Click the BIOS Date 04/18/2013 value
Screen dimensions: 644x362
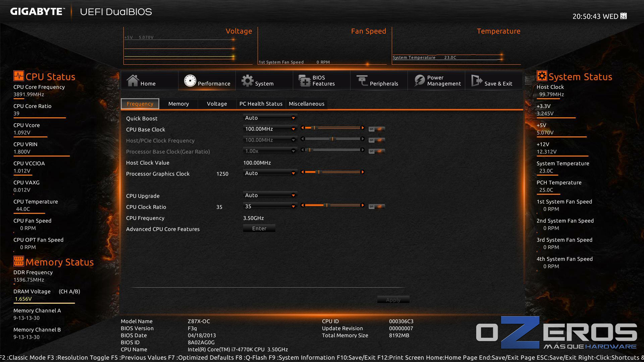[x=202, y=335]
